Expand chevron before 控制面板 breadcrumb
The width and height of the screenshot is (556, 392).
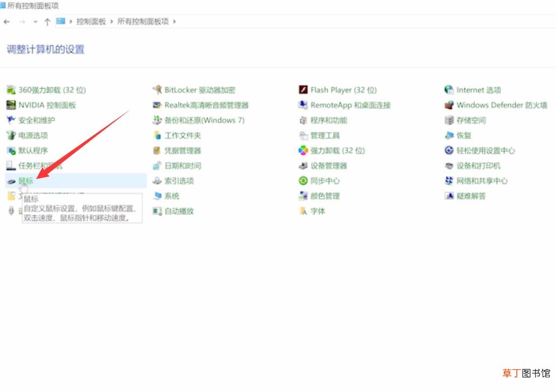(71, 22)
